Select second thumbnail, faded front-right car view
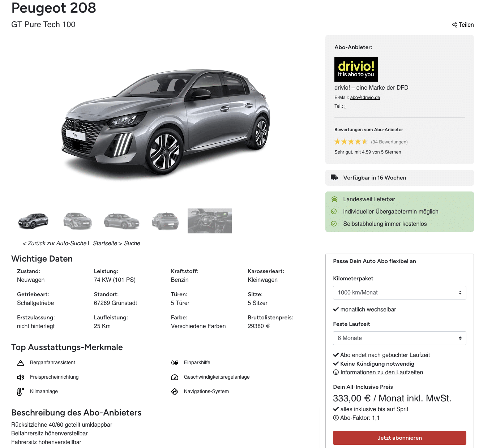This screenshot has width=496, height=448. click(77, 221)
